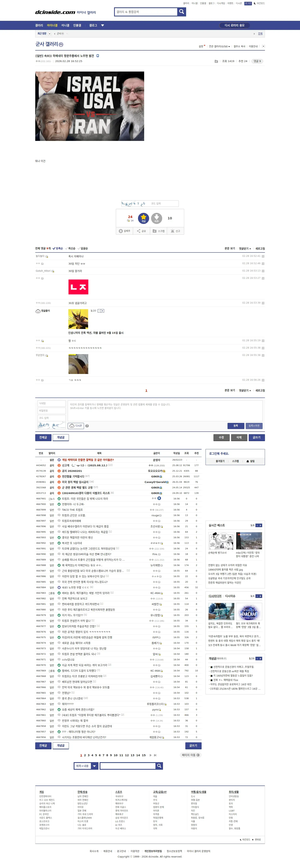Open 갤러리 in main nav
The width and height of the screenshot is (300, 868).
point(39,25)
